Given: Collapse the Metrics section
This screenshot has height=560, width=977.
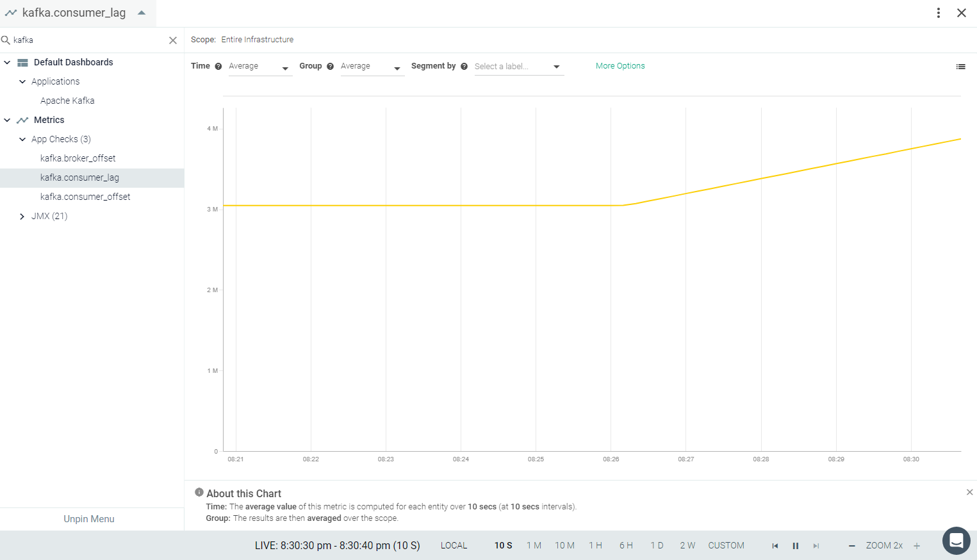Looking at the screenshot, I should point(7,120).
